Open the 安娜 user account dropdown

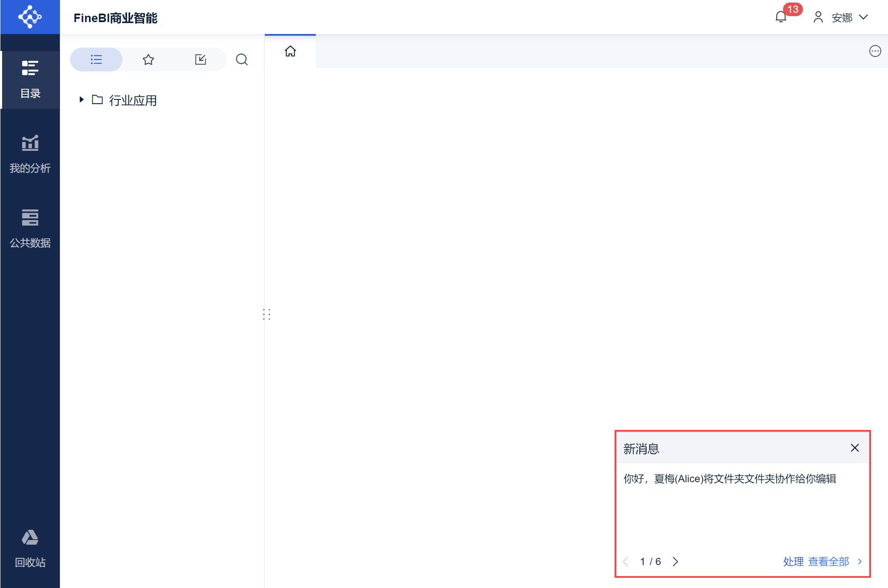coord(841,17)
